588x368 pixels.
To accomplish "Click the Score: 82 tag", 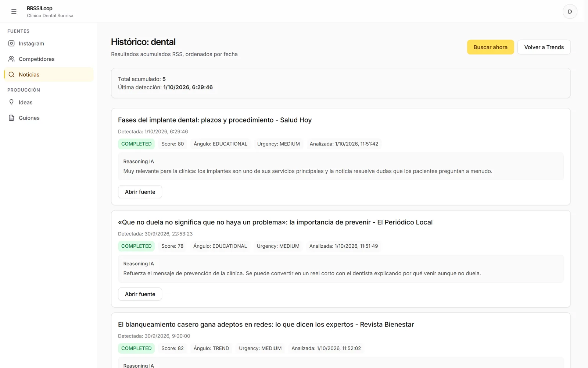I will coord(173,348).
